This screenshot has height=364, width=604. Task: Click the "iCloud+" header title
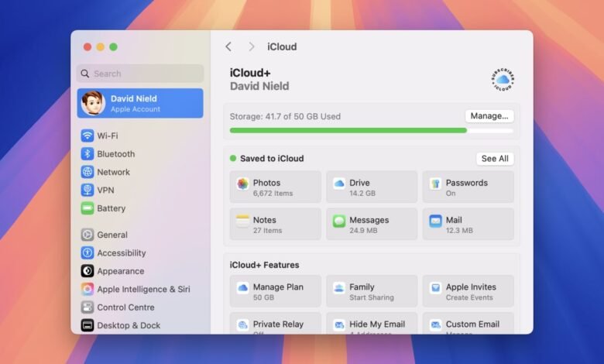coord(250,73)
